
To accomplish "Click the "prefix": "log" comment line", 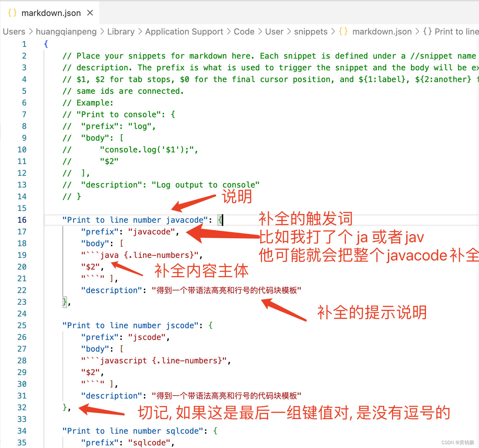I will tap(109, 126).
